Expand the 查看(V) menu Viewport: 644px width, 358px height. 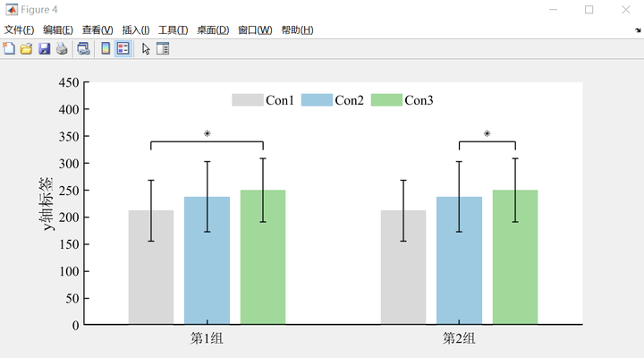[97, 30]
